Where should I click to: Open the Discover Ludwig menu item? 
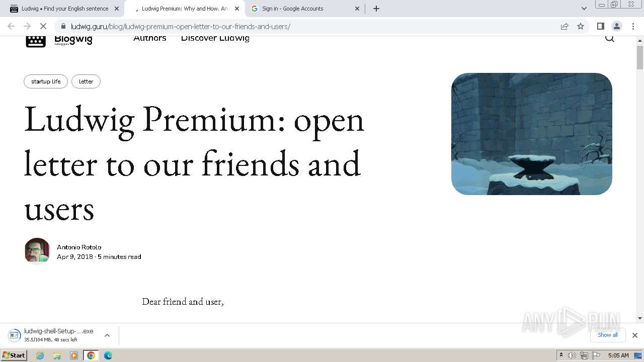click(x=215, y=38)
